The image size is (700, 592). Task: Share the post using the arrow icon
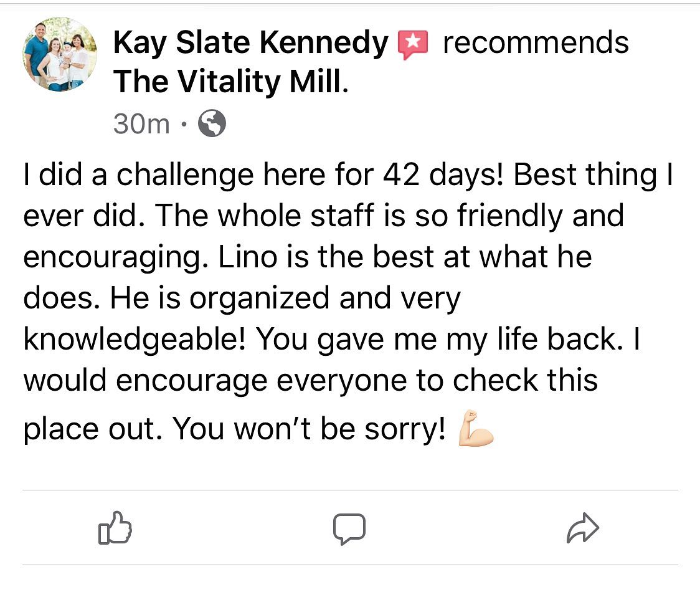pos(583,528)
